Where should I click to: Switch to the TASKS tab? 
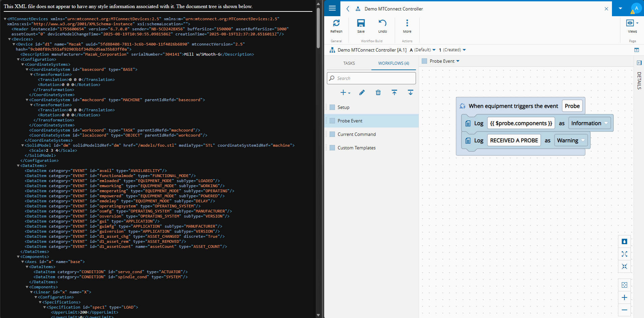click(349, 63)
